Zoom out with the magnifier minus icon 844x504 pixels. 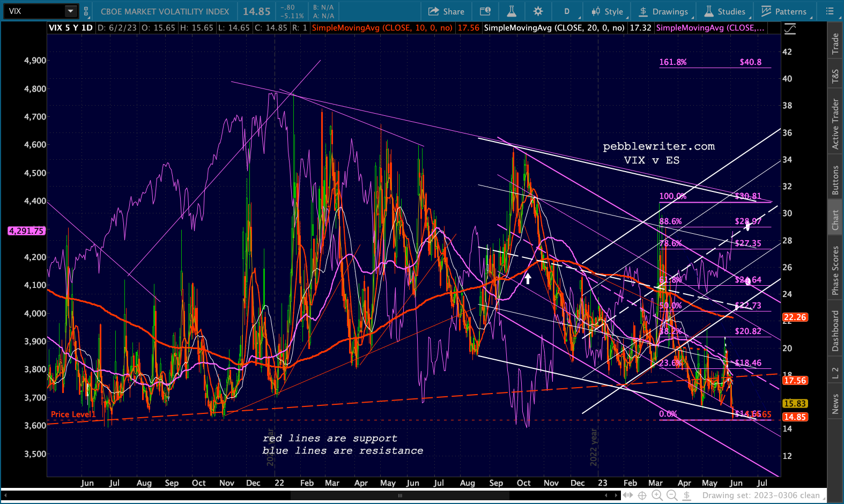click(671, 495)
